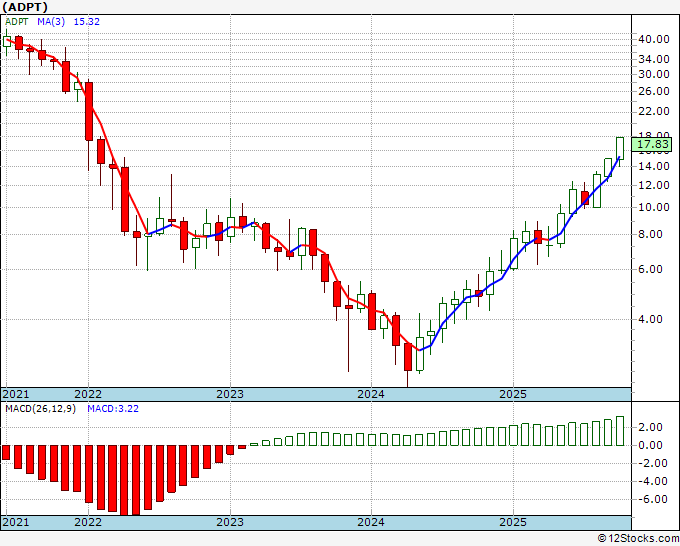
Task: Click the 2023 label on MACD axis
Action: 230,522
